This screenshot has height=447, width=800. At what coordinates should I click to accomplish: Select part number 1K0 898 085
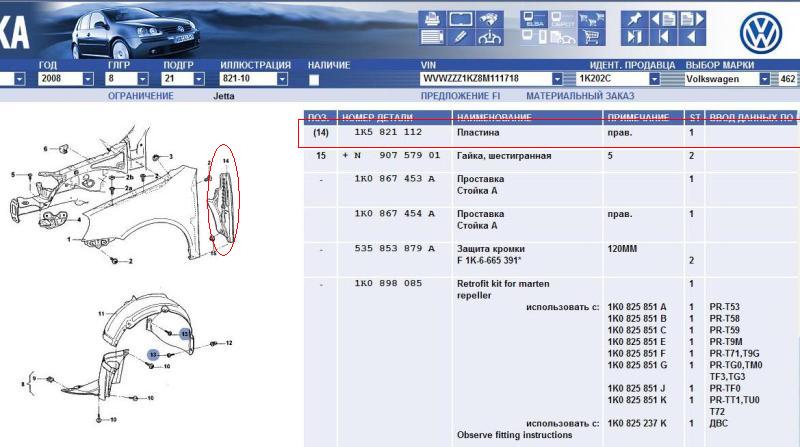pyautogui.click(x=388, y=283)
